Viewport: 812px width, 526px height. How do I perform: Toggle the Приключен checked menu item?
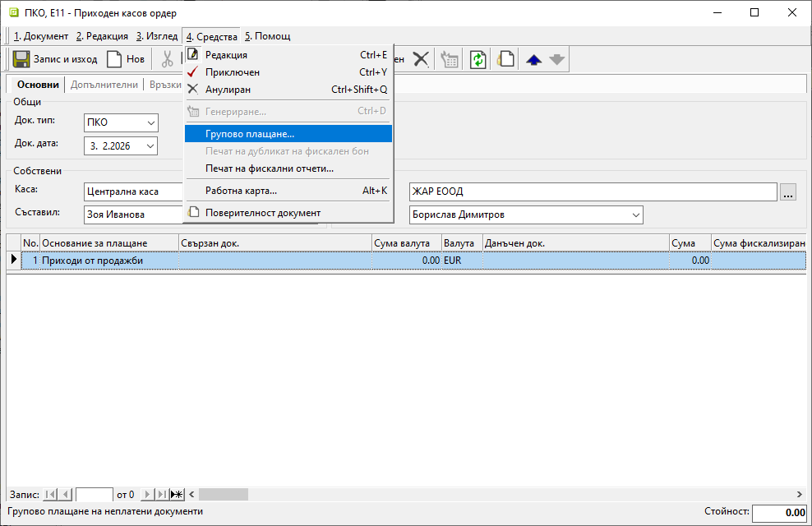pyautogui.click(x=232, y=72)
